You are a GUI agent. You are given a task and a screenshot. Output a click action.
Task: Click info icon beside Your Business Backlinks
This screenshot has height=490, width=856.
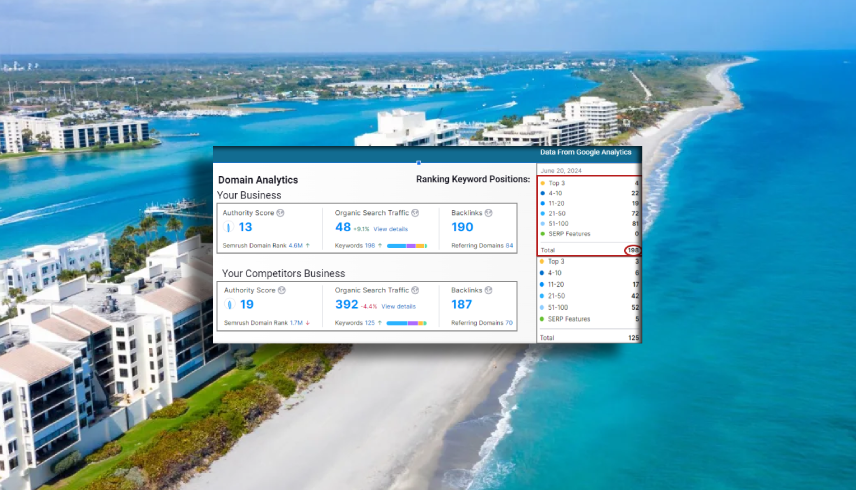pyautogui.click(x=490, y=212)
